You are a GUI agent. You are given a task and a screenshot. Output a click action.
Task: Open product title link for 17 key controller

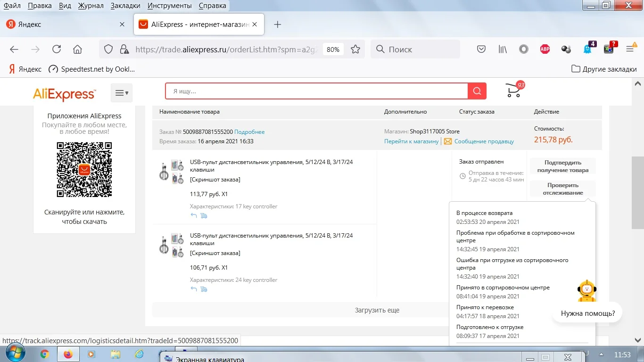[271, 166]
